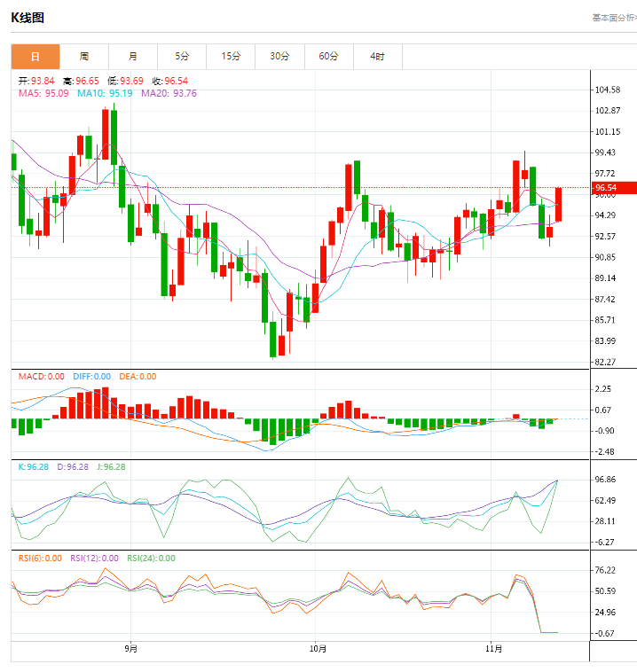
Task: Click the 104.58 price axis label
Action: pyautogui.click(x=608, y=90)
